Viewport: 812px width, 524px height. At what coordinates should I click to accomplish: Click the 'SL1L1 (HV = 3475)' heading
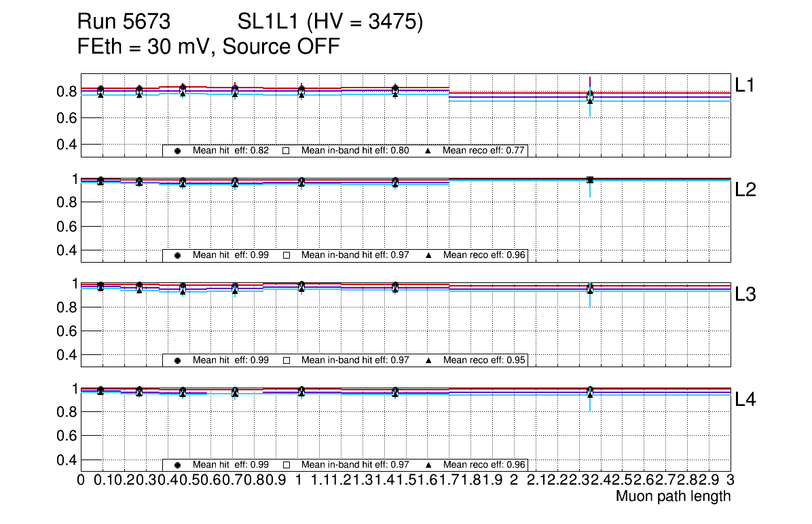(330, 22)
